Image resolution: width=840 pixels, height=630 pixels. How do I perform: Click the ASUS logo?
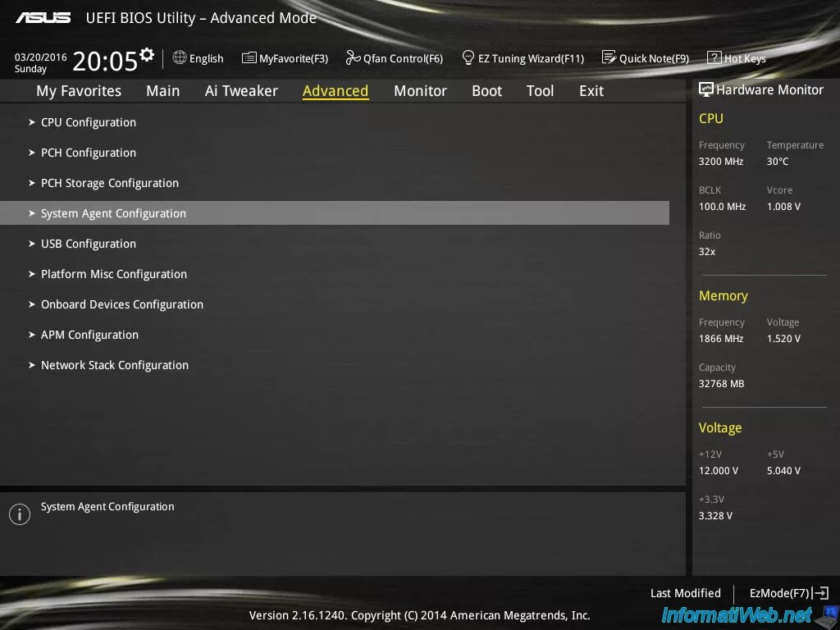(43, 18)
